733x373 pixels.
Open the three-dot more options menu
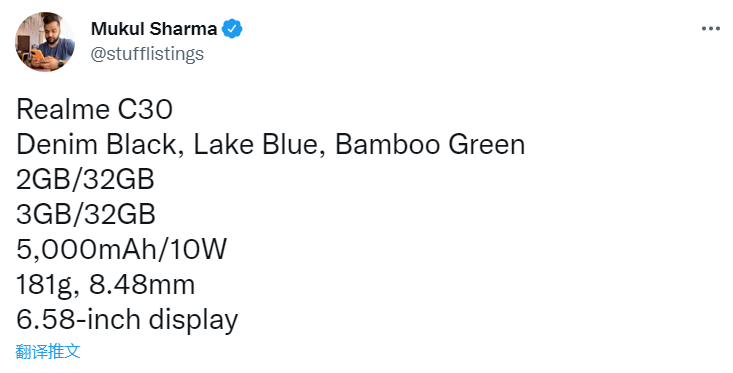tap(711, 29)
